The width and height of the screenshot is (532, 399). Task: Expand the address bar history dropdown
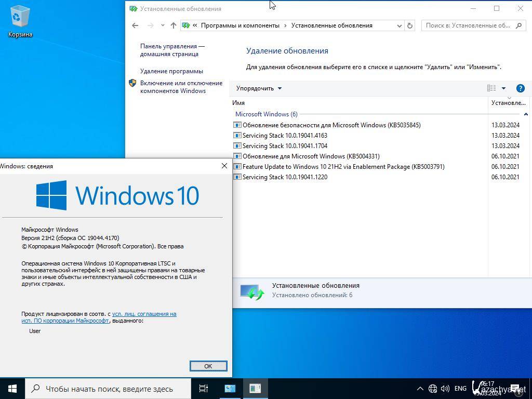pyautogui.click(x=399, y=25)
